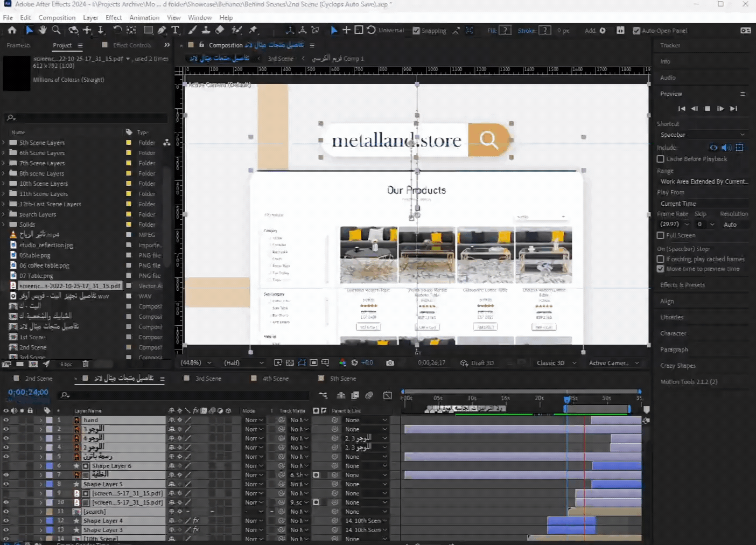
Task: Select the Pen tool
Action: 162,30
